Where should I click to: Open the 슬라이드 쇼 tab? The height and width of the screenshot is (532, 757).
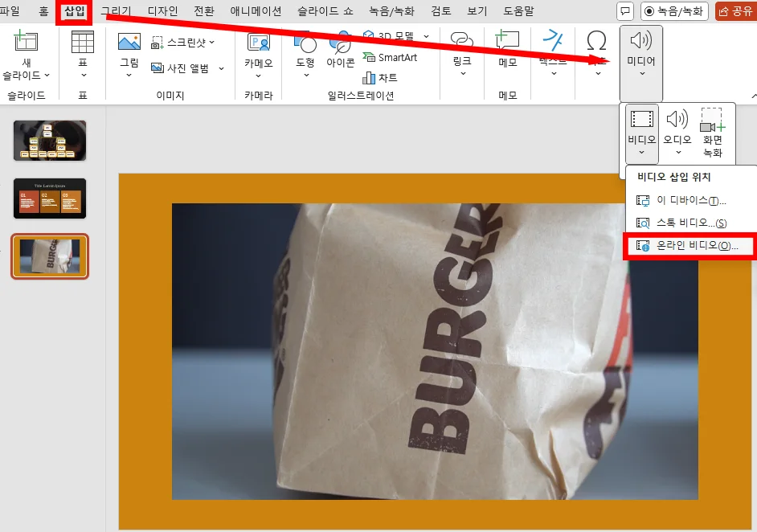(325, 11)
